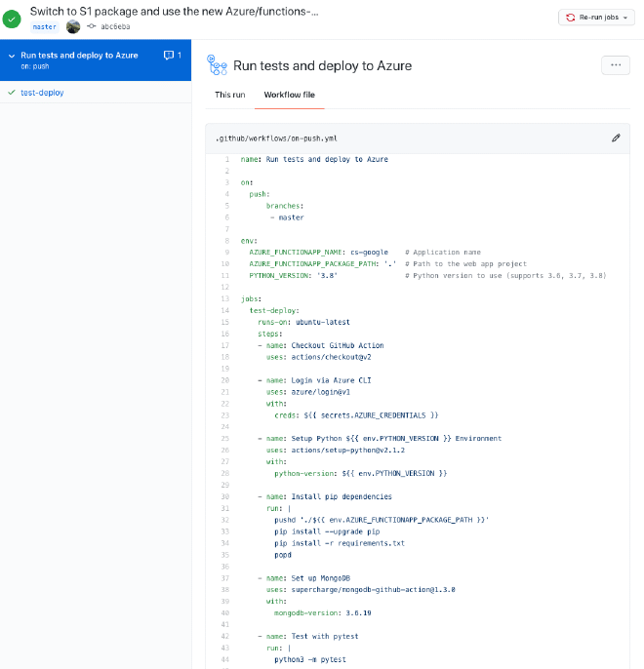Click line number 13 next to jobs:
644x669 pixels.
tap(225, 298)
